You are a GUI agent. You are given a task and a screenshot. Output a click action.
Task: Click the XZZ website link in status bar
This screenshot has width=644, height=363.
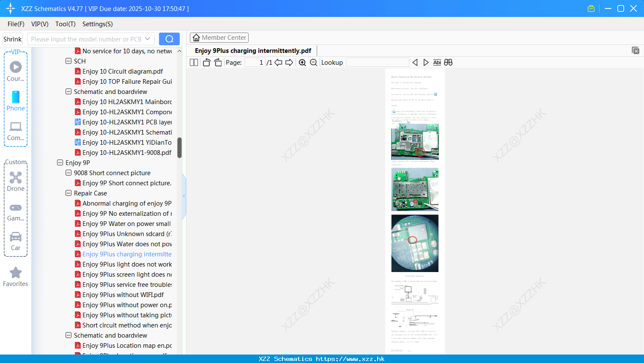coord(350,359)
